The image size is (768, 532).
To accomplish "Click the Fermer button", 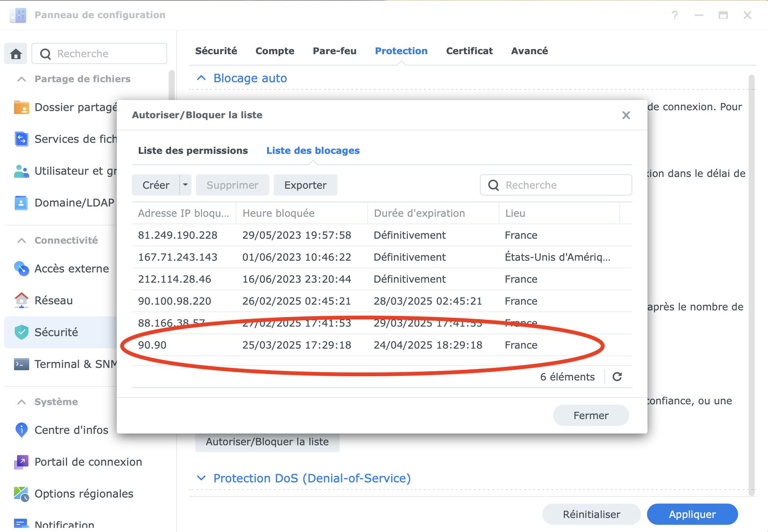I will [591, 415].
